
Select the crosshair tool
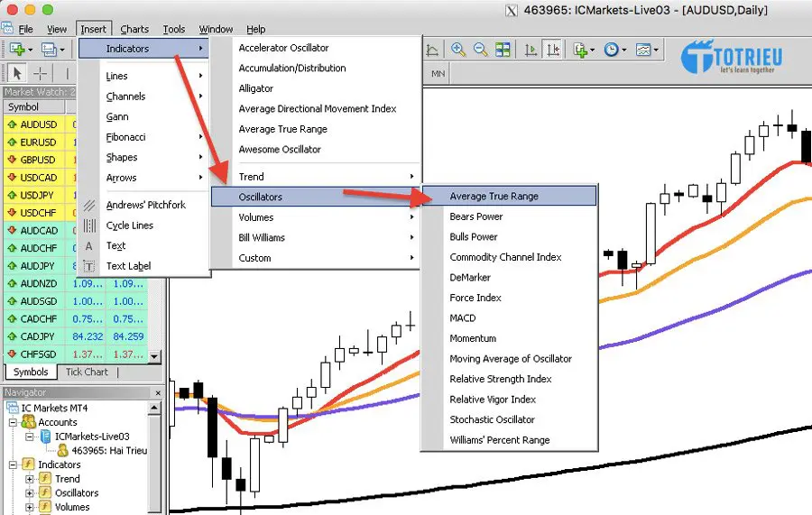42,73
